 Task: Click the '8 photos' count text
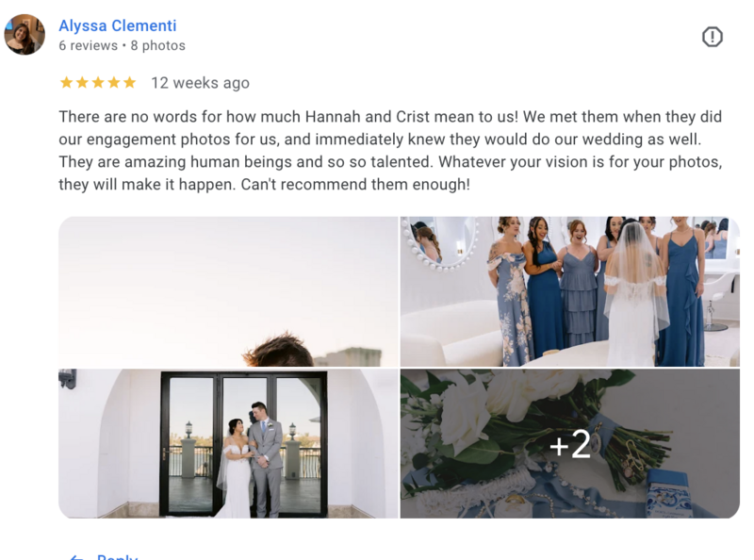click(157, 45)
